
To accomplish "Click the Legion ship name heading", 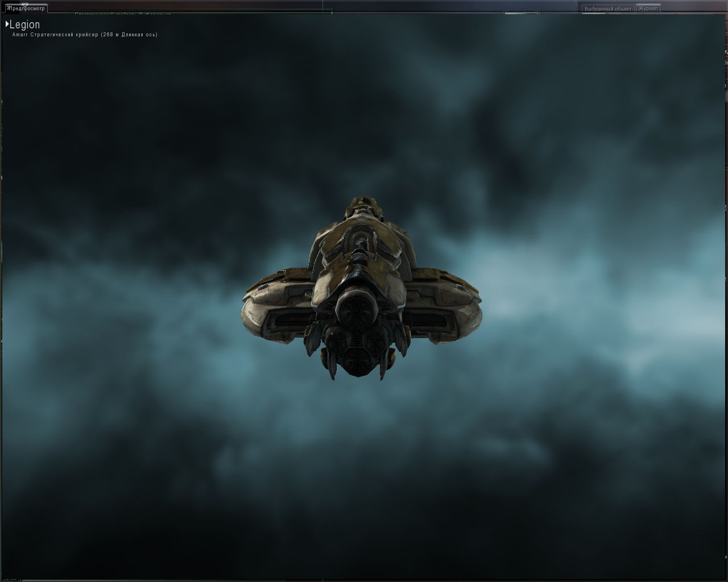I will point(24,24).
